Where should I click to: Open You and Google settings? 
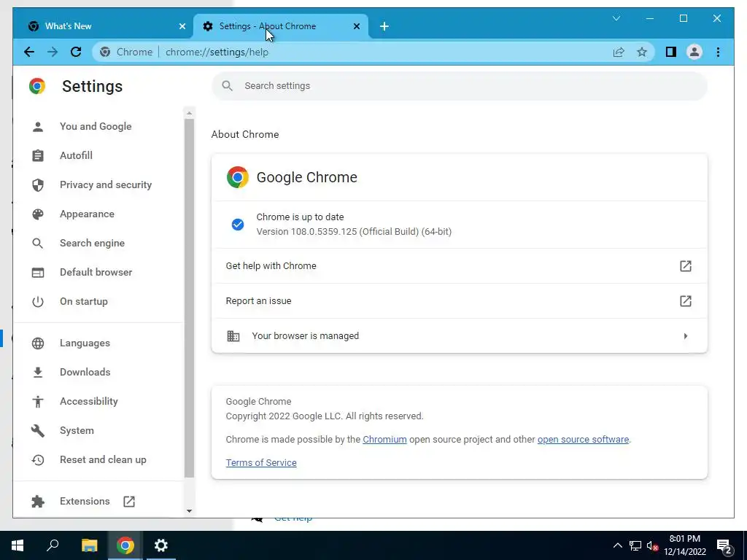[96, 126]
